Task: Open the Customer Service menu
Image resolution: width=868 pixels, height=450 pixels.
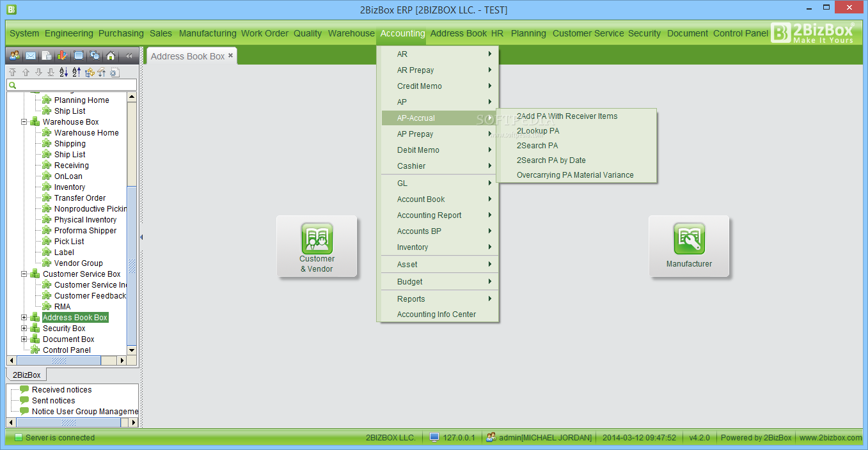Action: (588, 33)
